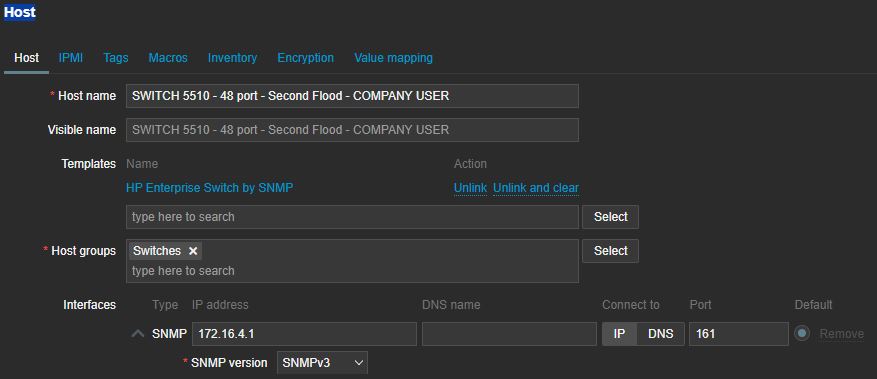Image resolution: width=877 pixels, height=379 pixels.
Task: Click Select button next to template search
Action: (610, 217)
